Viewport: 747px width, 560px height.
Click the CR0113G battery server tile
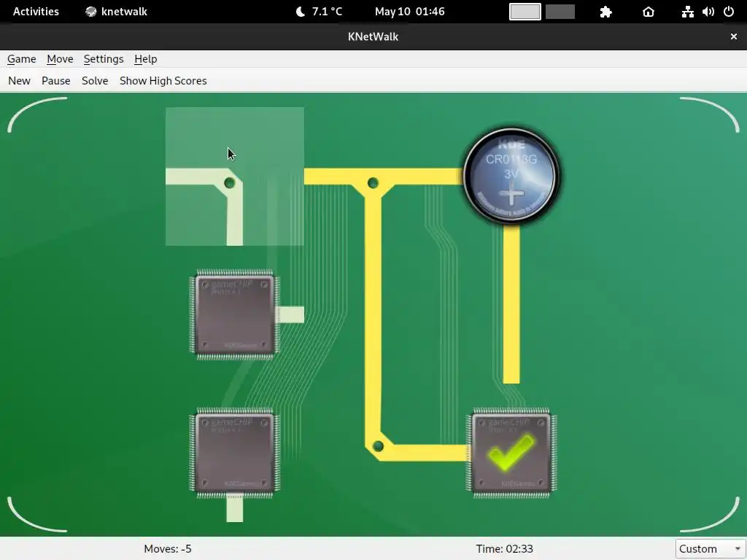pos(511,176)
